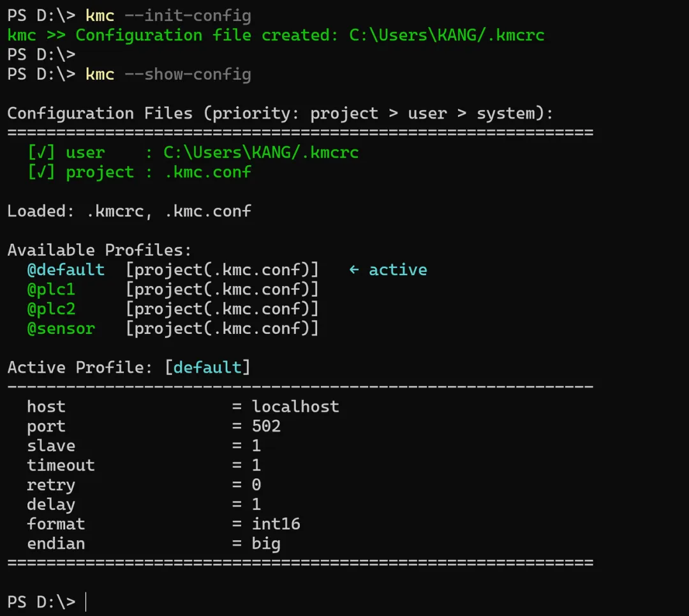
Task: Click the "big" endian value
Action: [266, 544]
